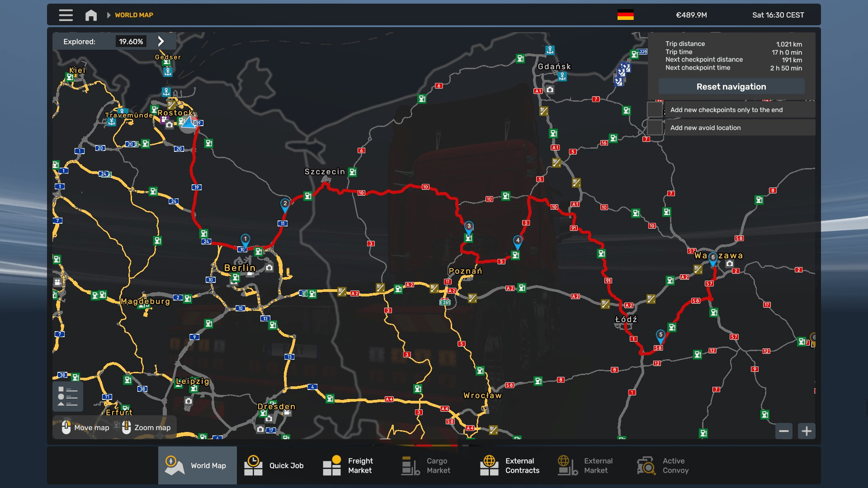This screenshot has height=488, width=868.
Task: Click the Explored percentage field
Action: tap(132, 41)
